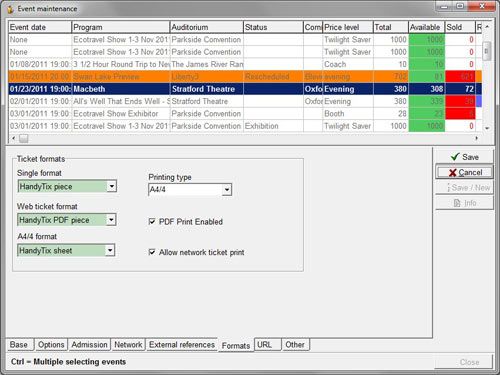Select the Formats tab
This screenshot has height=375, width=500.
pos(236,345)
